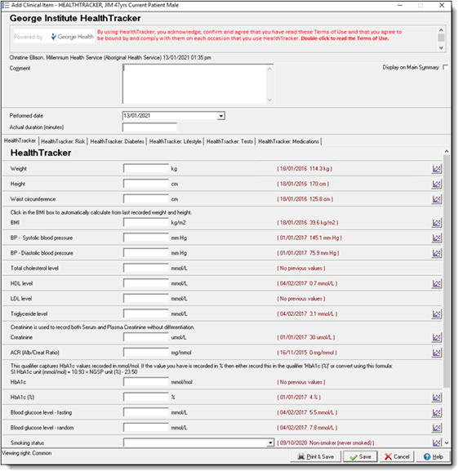Open HealthTracker: Tests tab
This screenshot has width=463, height=476.
(x=229, y=141)
